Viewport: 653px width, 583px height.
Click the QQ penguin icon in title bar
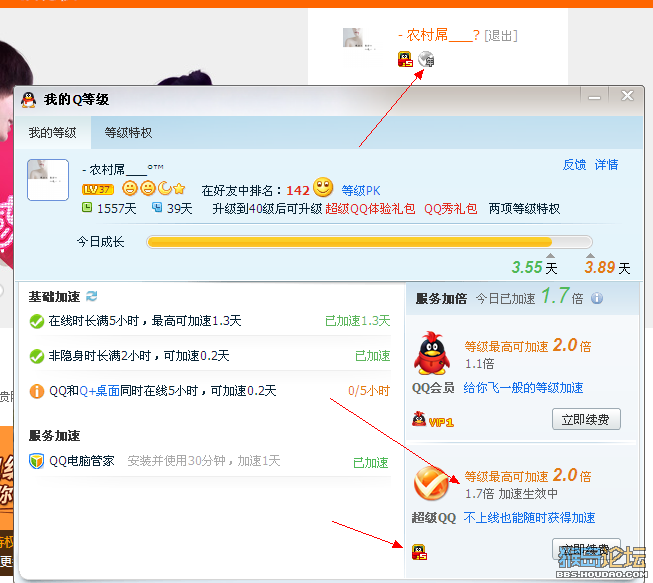click(x=28, y=100)
